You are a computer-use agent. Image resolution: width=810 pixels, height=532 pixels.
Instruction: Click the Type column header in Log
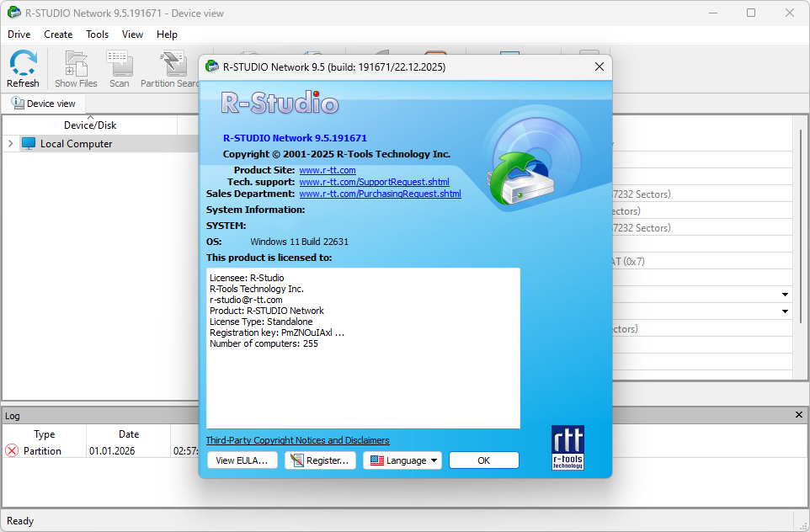click(x=45, y=434)
